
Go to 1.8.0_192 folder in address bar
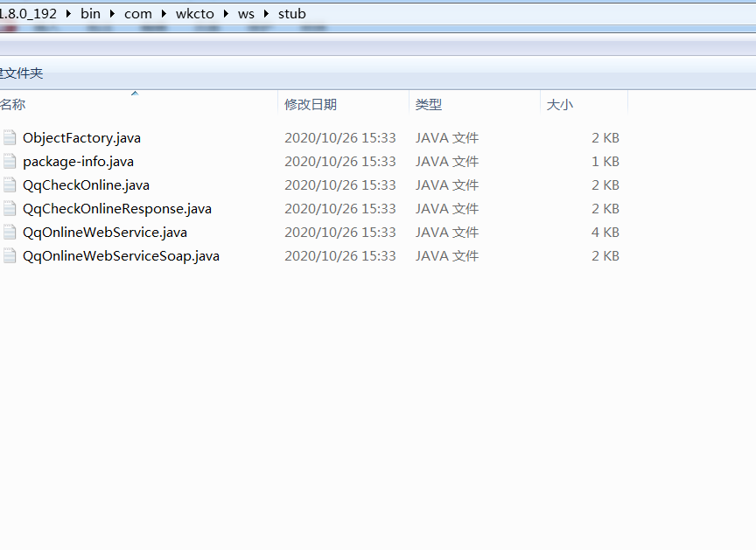pyautogui.click(x=29, y=14)
